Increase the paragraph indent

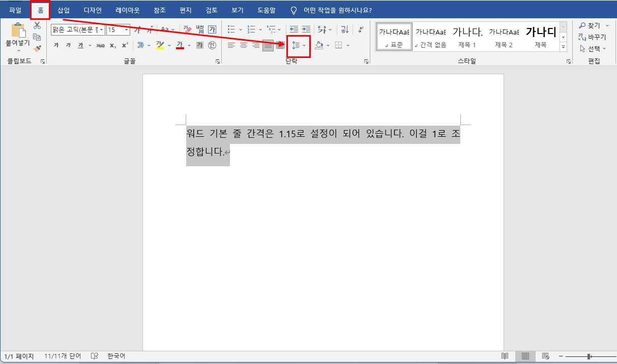[306, 29]
